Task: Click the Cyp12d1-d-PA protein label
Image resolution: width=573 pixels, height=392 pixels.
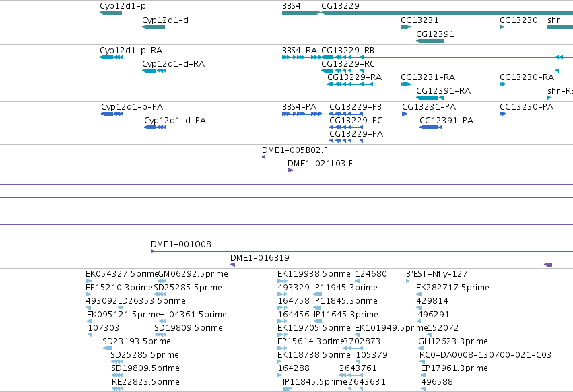Action: (175, 121)
